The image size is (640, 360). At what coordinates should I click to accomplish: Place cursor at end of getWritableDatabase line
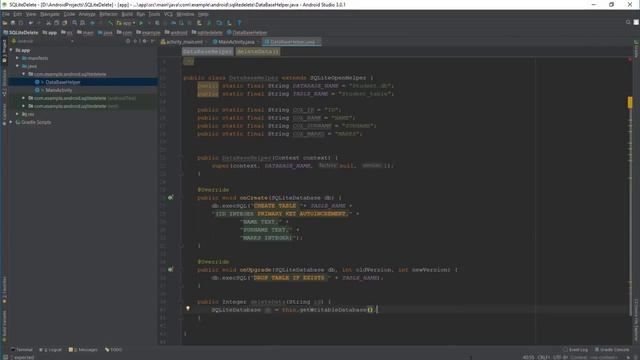click(x=377, y=310)
